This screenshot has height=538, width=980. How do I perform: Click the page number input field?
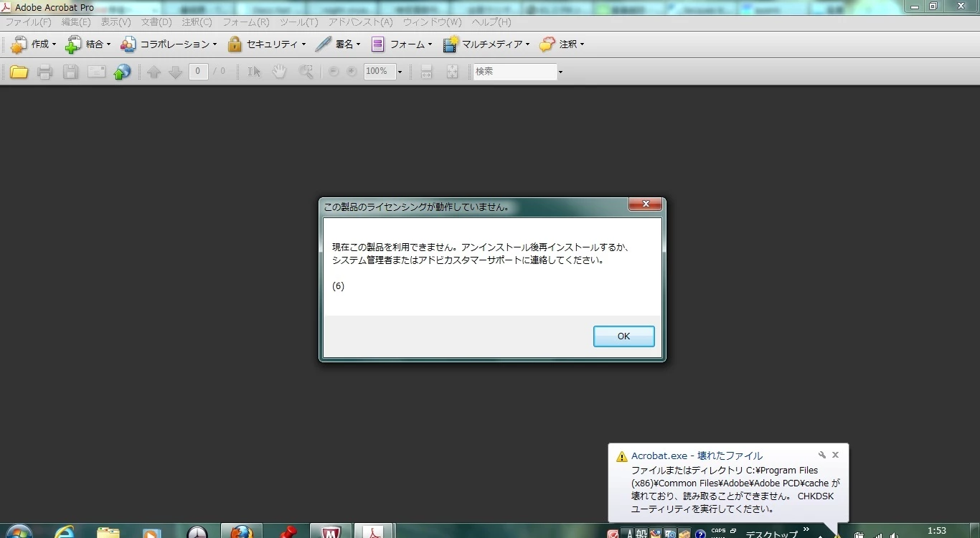click(199, 72)
